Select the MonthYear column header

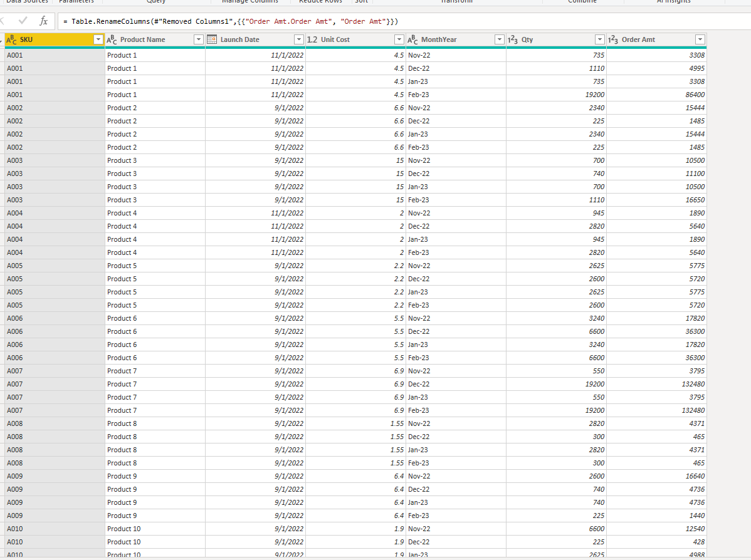(x=456, y=39)
